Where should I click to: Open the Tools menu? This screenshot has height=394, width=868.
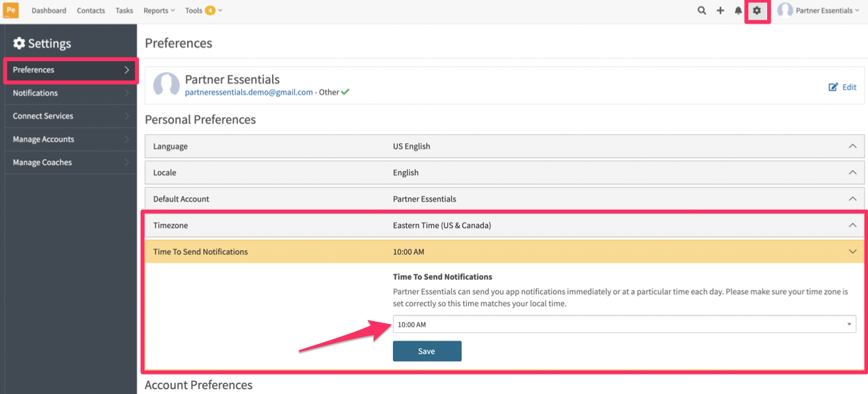pyautogui.click(x=203, y=10)
